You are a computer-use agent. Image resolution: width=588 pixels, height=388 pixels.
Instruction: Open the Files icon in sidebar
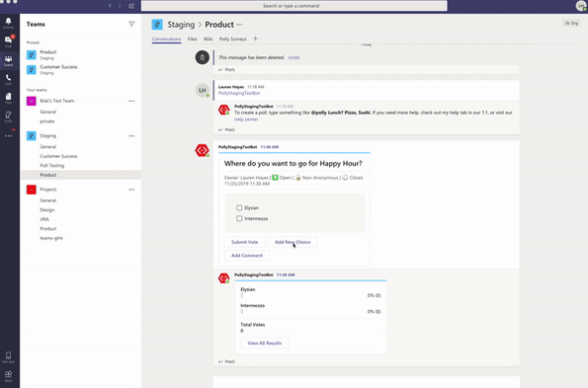pos(8,98)
